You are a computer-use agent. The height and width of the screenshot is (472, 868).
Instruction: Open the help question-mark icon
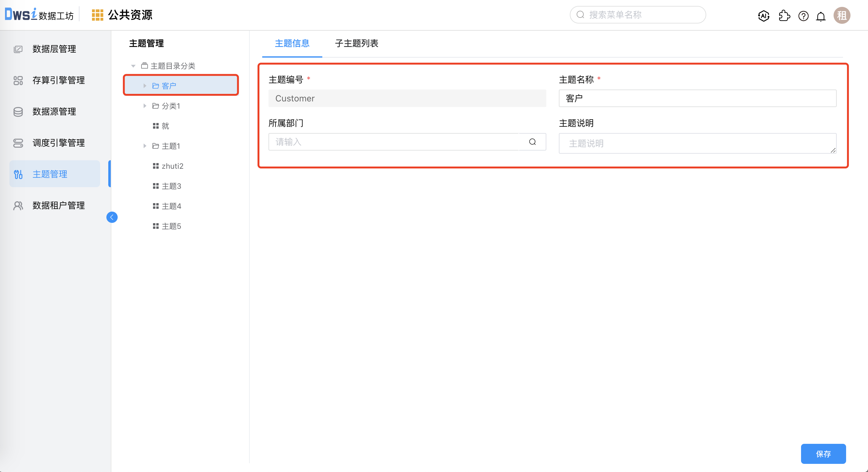[803, 16]
